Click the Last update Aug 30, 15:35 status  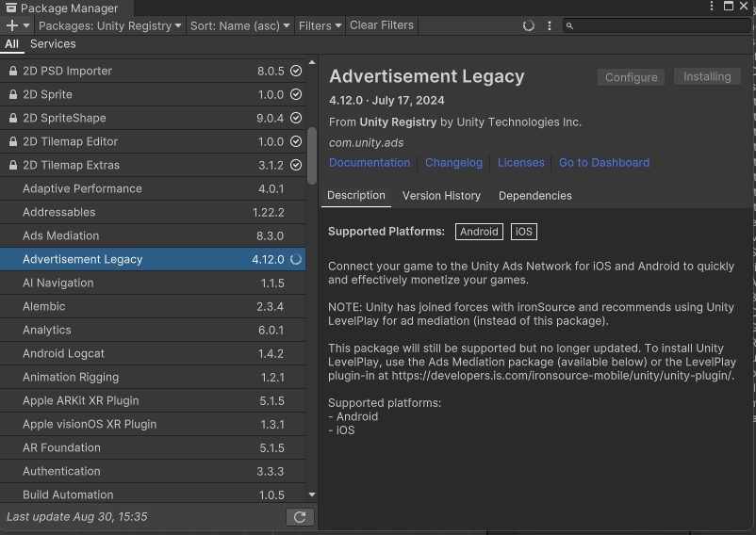point(77,517)
